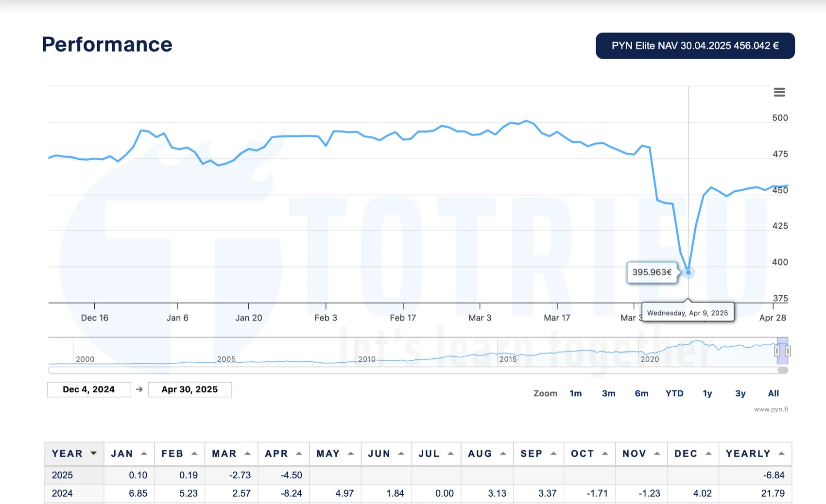Screen dimensions: 826x504
Task: Open the chart hamburger context menu
Action: 779,92
